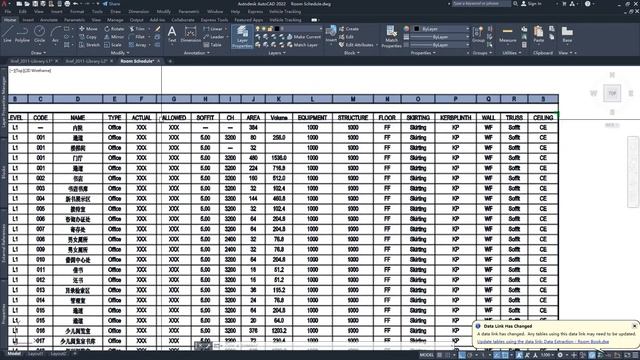Open the File menu
Viewport: 640px width, 360px height.
8,12
